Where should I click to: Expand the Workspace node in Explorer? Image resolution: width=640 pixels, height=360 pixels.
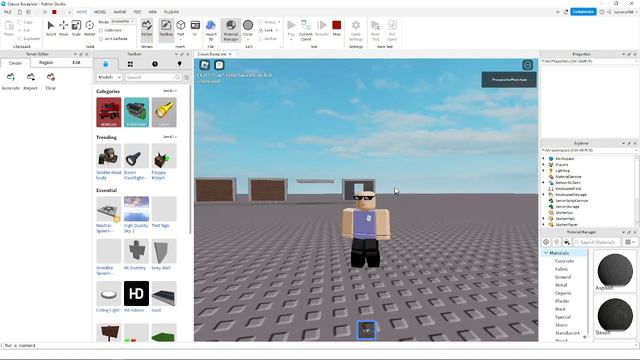[543, 158]
